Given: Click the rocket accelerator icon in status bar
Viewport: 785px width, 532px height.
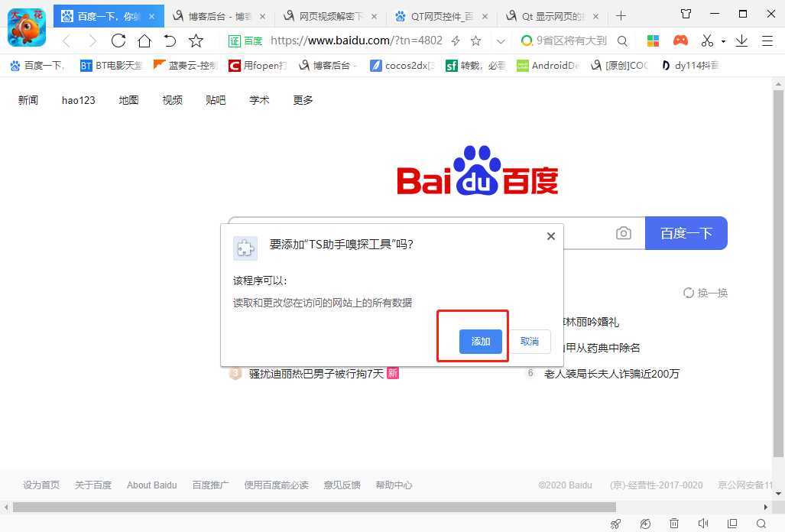Looking at the screenshot, I should coord(616,524).
